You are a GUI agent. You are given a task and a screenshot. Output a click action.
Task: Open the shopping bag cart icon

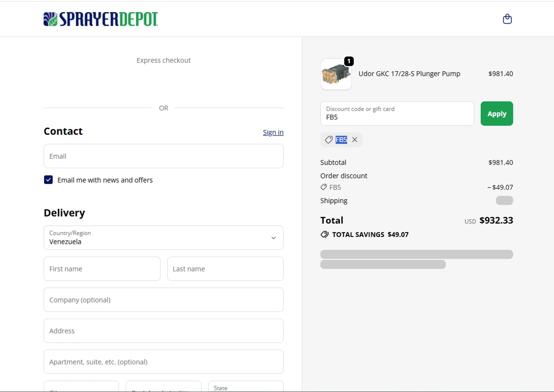507,19
